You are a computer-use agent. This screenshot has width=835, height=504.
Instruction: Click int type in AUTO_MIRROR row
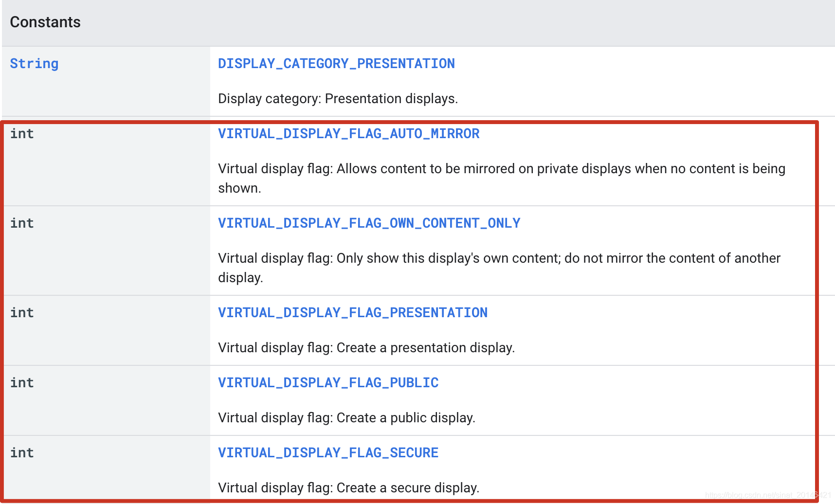click(x=22, y=134)
